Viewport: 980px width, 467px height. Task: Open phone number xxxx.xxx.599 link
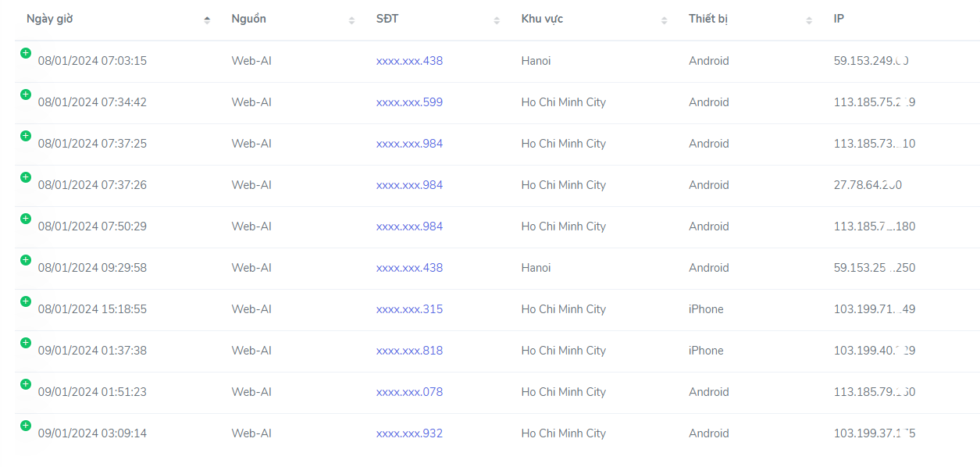tap(409, 102)
